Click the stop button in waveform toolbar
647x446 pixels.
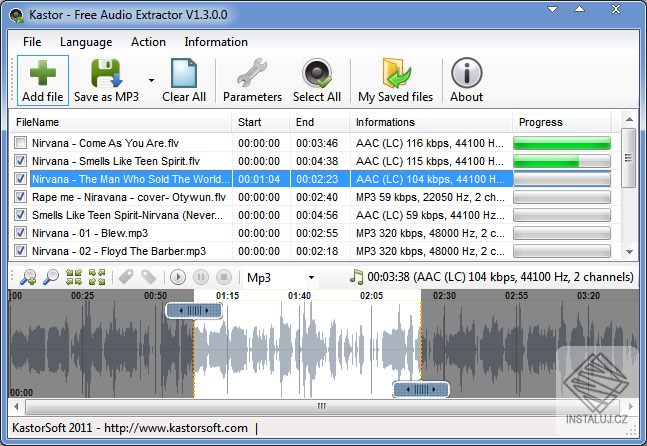[224, 277]
